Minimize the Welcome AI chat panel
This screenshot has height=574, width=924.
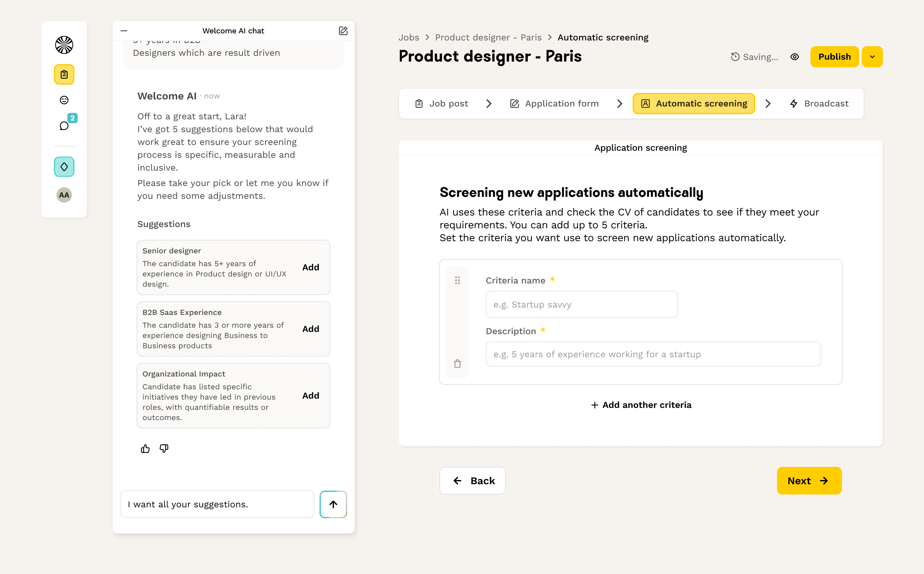pyautogui.click(x=124, y=31)
